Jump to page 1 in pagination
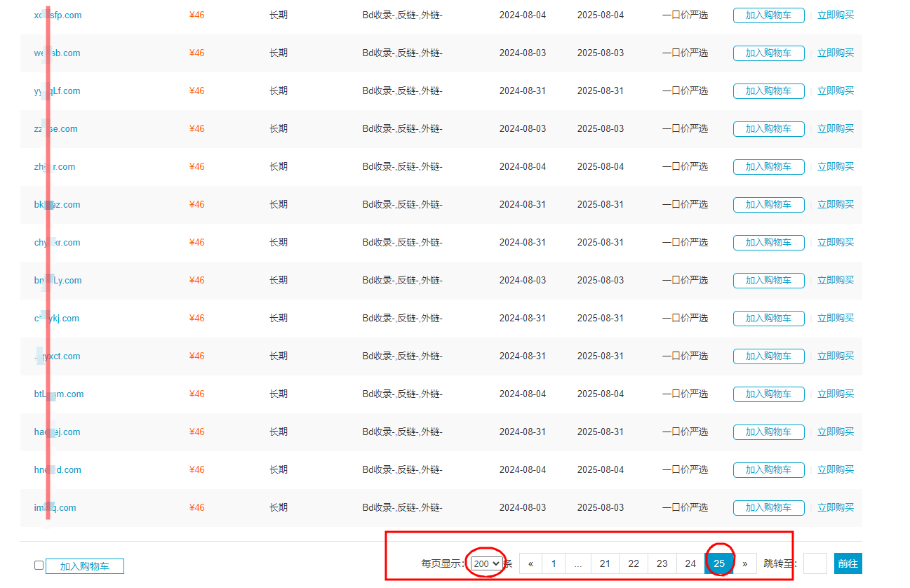910x588 pixels. click(554, 563)
